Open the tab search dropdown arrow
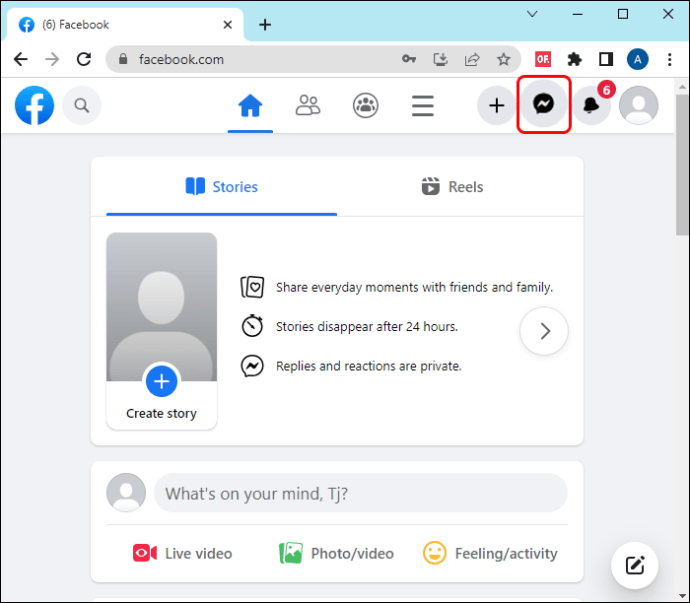 (x=532, y=14)
